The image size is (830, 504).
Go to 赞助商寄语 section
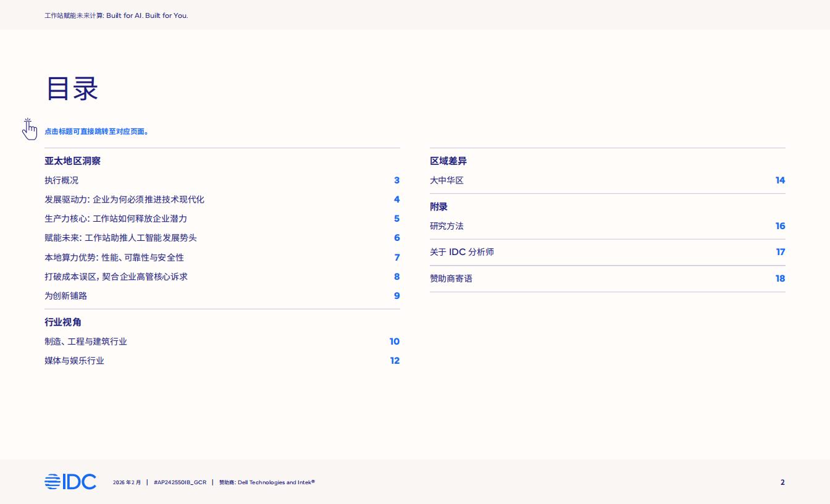451,279
